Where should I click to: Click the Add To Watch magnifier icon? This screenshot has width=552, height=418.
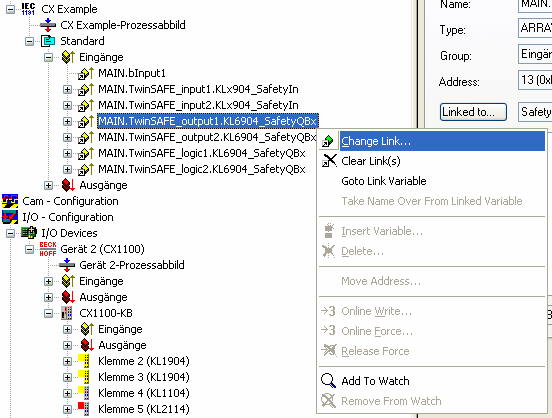328,381
